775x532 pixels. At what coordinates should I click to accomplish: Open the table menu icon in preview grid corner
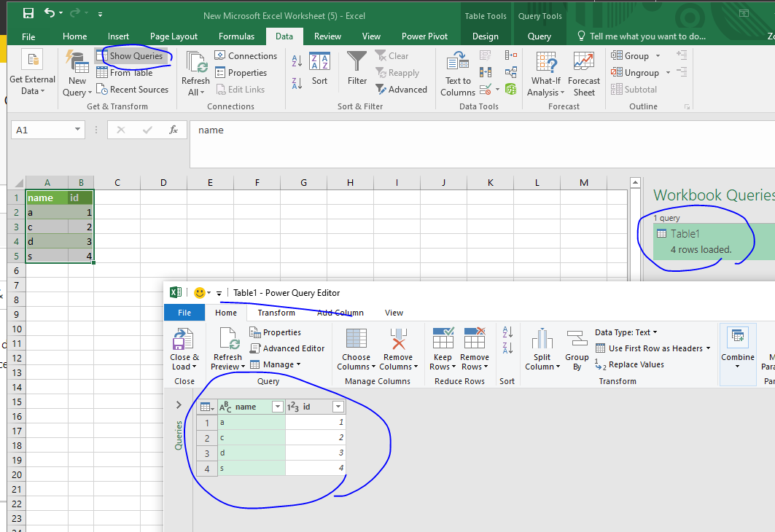[206, 407]
